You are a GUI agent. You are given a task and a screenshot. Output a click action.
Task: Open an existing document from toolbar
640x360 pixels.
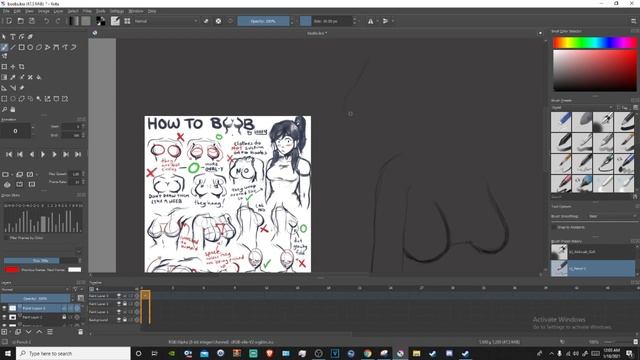pyautogui.click(x=20, y=21)
